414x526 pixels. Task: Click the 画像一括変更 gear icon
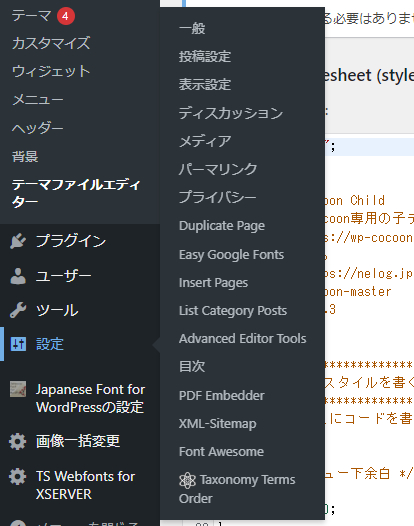17,441
